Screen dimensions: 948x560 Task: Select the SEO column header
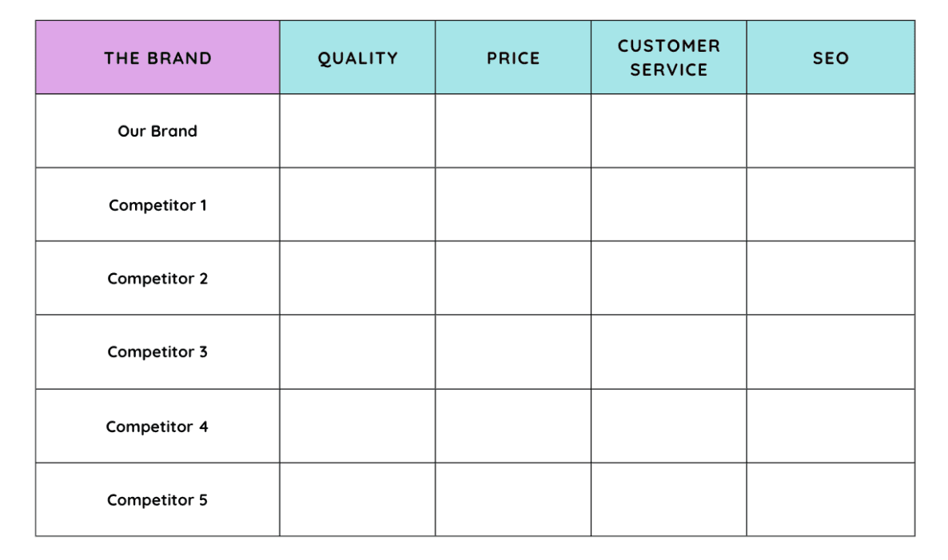point(830,58)
